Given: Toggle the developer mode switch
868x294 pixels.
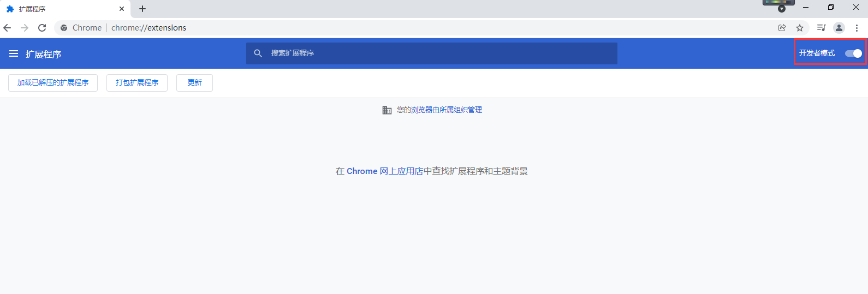Looking at the screenshot, I should click(x=853, y=53).
